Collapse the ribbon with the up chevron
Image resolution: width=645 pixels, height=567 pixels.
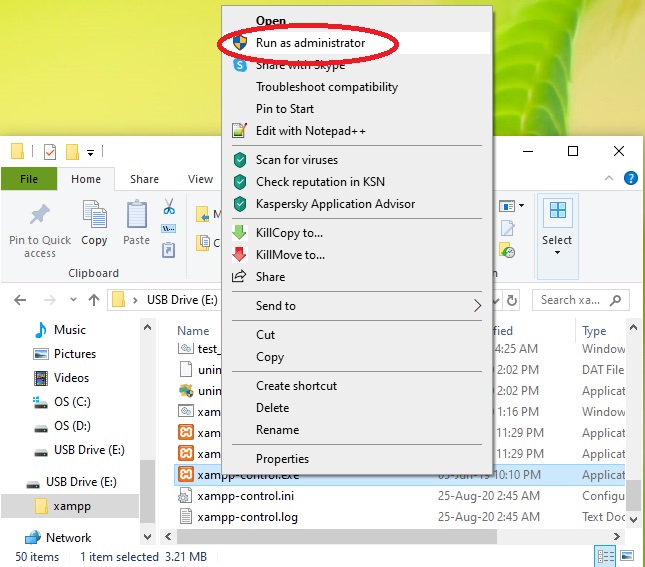609,178
